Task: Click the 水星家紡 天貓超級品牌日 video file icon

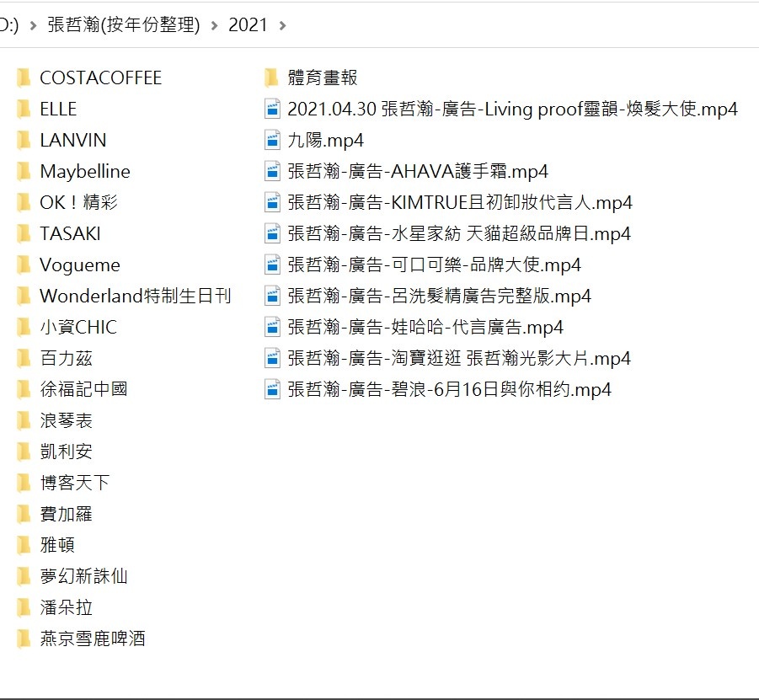Action: pos(273,234)
